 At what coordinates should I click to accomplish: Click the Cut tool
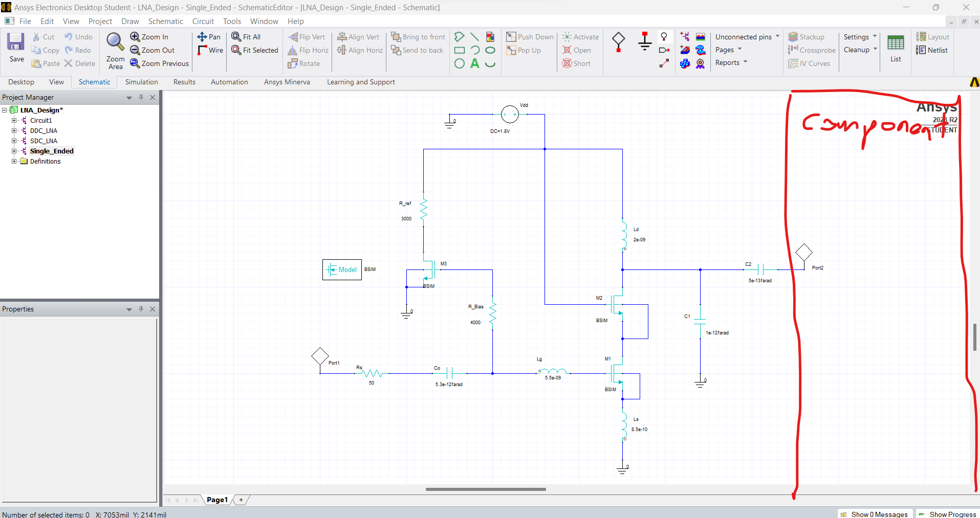[x=43, y=37]
